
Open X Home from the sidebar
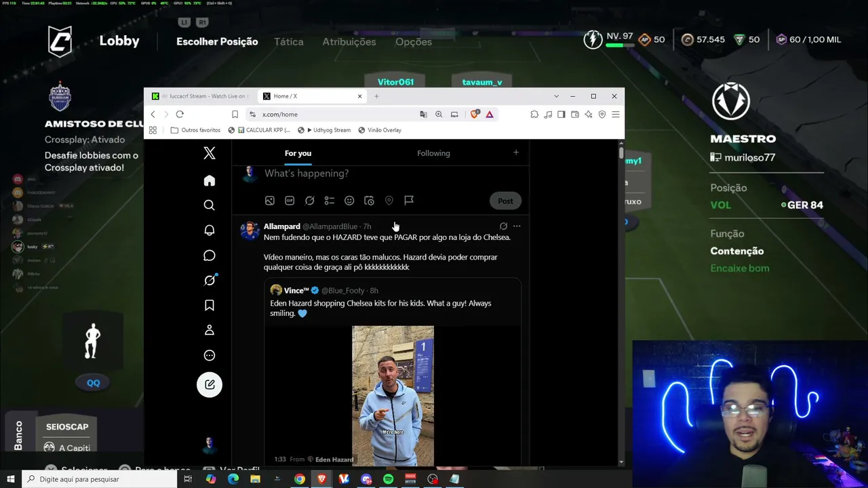tap(210, 180)
